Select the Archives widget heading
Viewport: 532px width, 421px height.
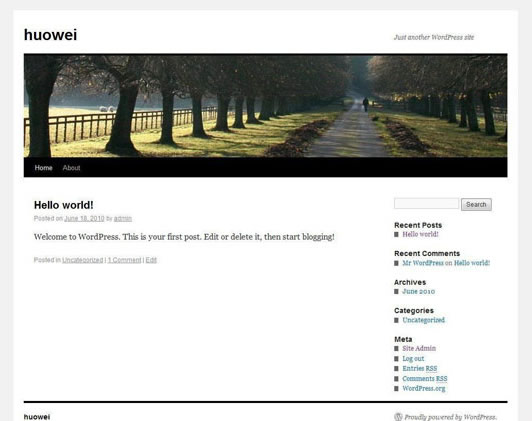[410, 282]
